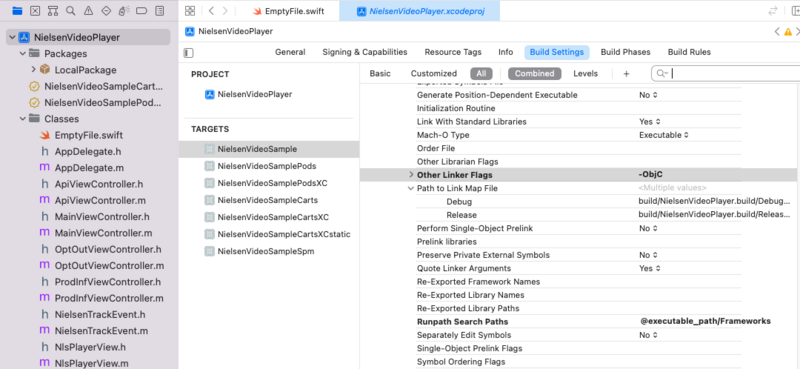Click the related items grid icon

point(190,11)
